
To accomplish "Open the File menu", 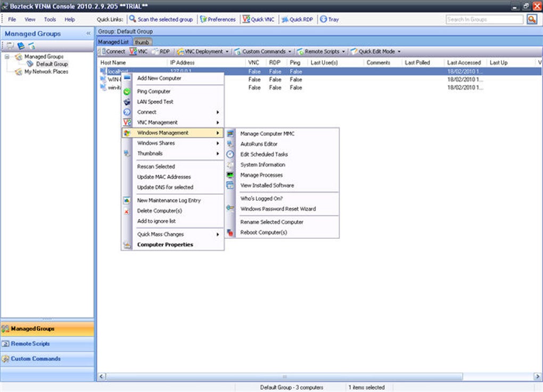I will pos(12,19).
